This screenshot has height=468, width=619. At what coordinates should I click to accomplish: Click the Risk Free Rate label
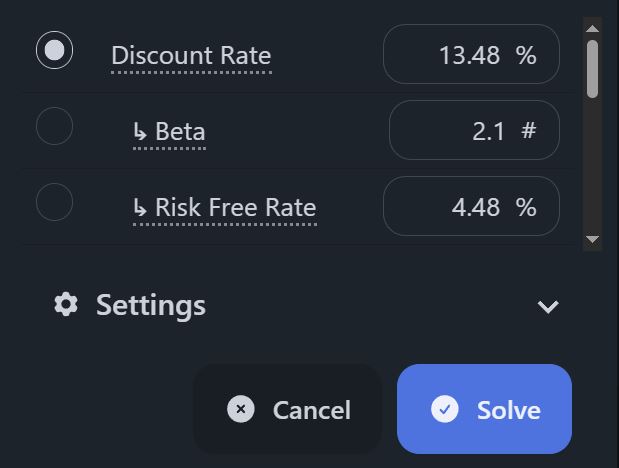tap(236, 207)
